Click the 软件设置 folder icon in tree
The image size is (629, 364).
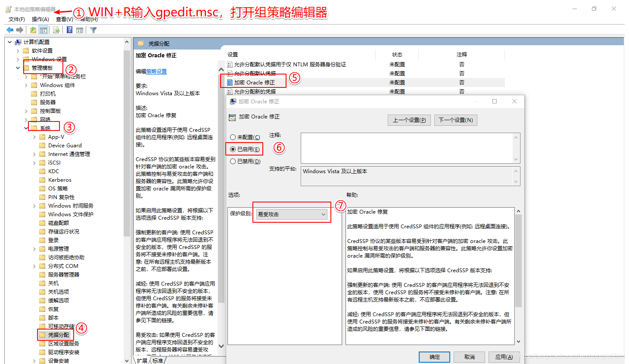26,50
